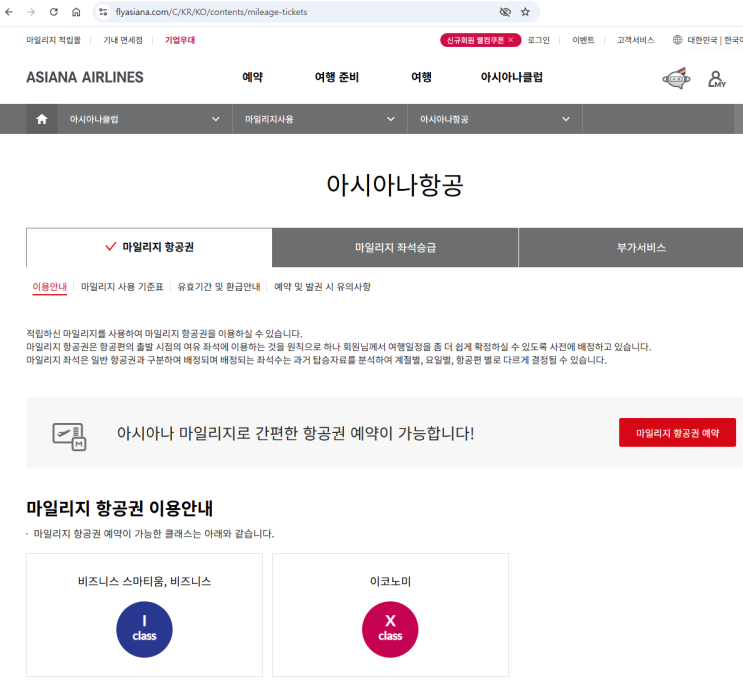Go to 유효기간 및 환급안내 sub-tab
The width and height of the screenshot is (743, 694).
[x=219, y=287]
